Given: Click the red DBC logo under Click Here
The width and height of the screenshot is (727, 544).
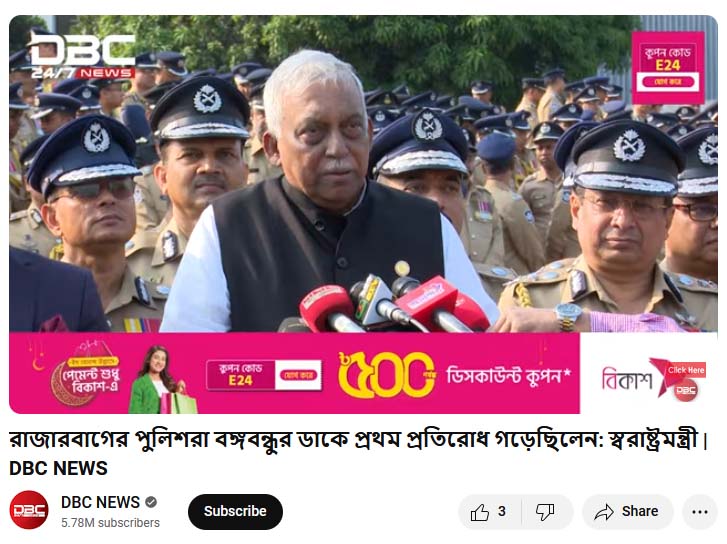Looking at the screenshot, I should [686, 390].
